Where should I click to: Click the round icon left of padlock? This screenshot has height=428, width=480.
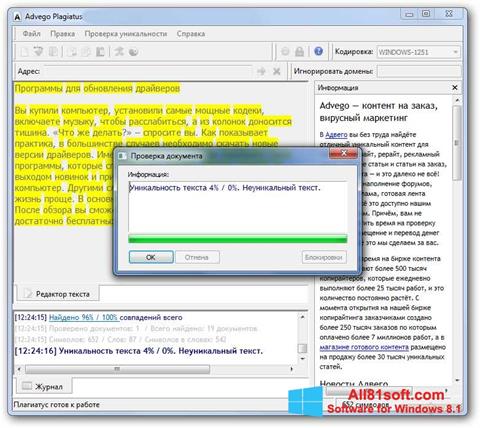pyautogui.click(x=285, y=51)
